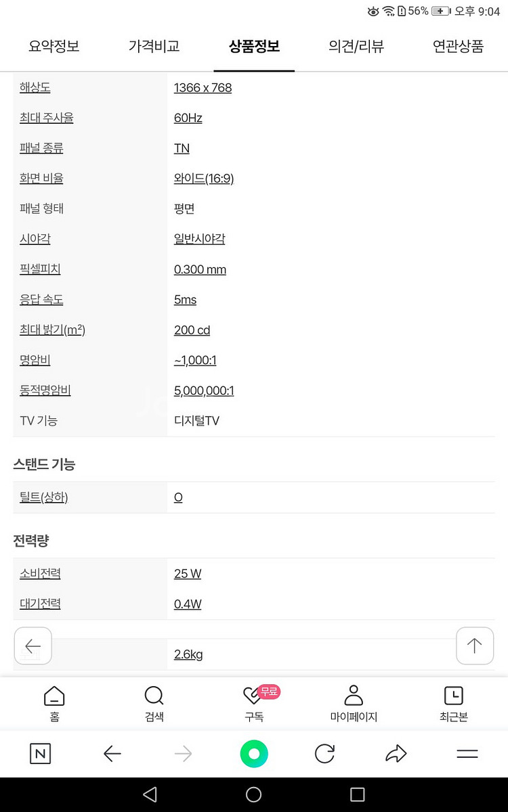Tap the green Naver center button
Screen dimensions: 508x812
[254, 754]
